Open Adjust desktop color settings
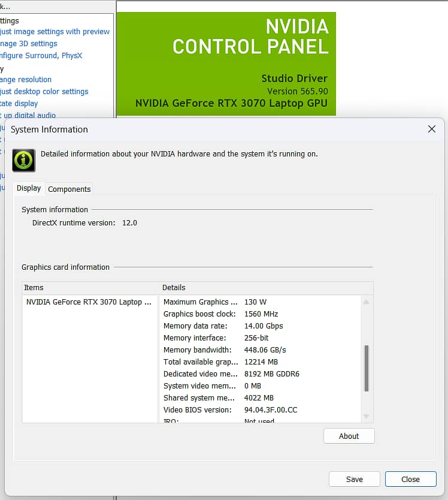 click(x=44, y=92)
